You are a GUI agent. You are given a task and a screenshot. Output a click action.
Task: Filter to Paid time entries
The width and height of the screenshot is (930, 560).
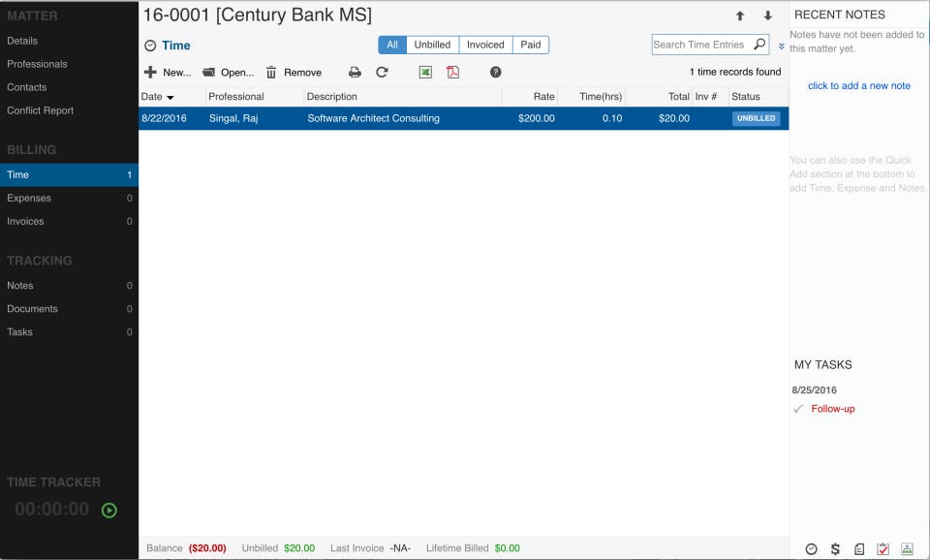(x=531, y=45)
